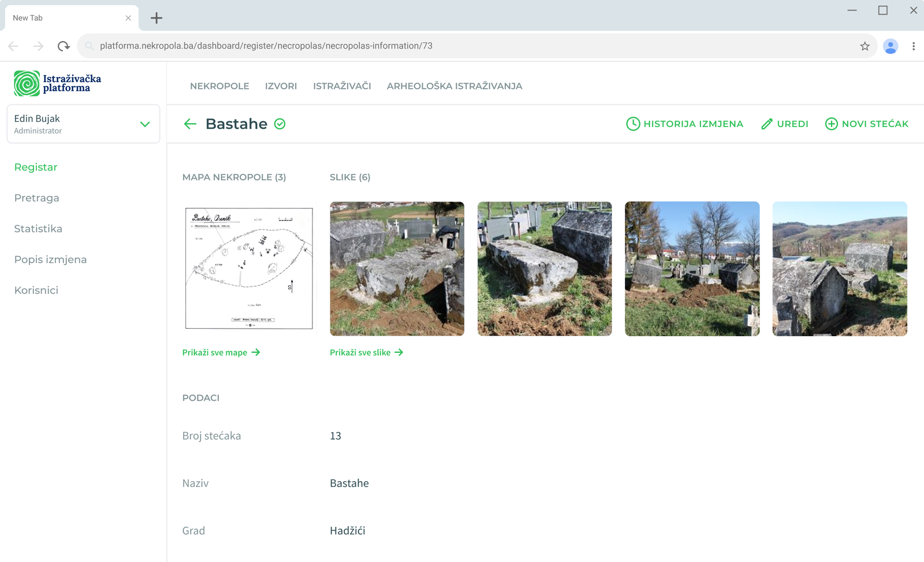Open the Arheološka istraživanja tab
The width and height of the screenshot is (924, 562).
(x=454, y=86)
